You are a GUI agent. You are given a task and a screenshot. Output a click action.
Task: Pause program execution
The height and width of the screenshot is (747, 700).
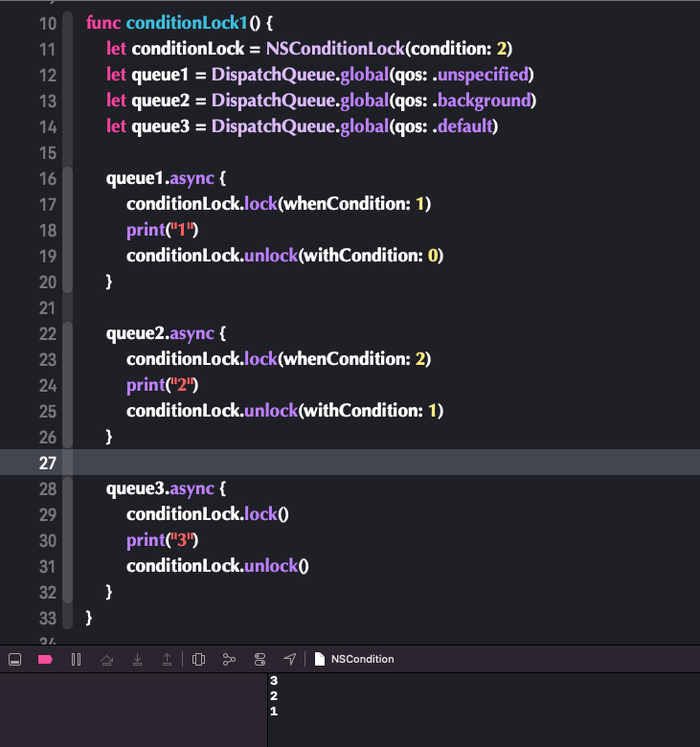[x=76, y=659]
